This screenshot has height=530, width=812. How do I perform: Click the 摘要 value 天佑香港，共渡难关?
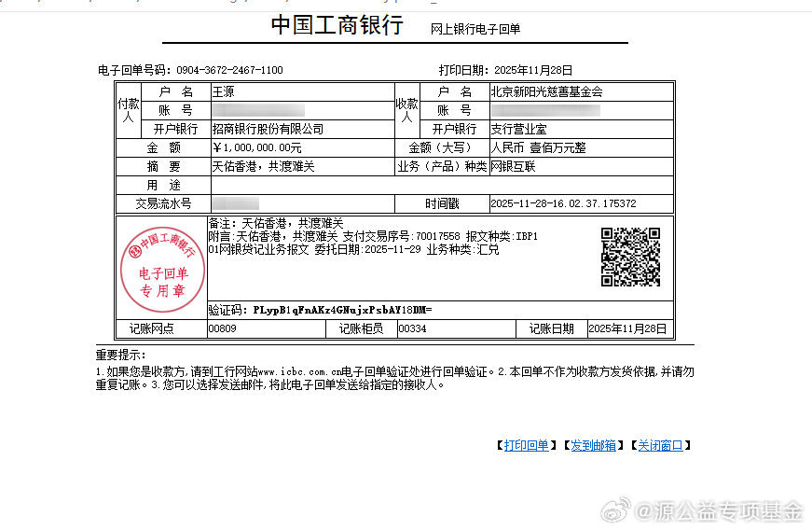pyautogui.click(x=264, y=166)
